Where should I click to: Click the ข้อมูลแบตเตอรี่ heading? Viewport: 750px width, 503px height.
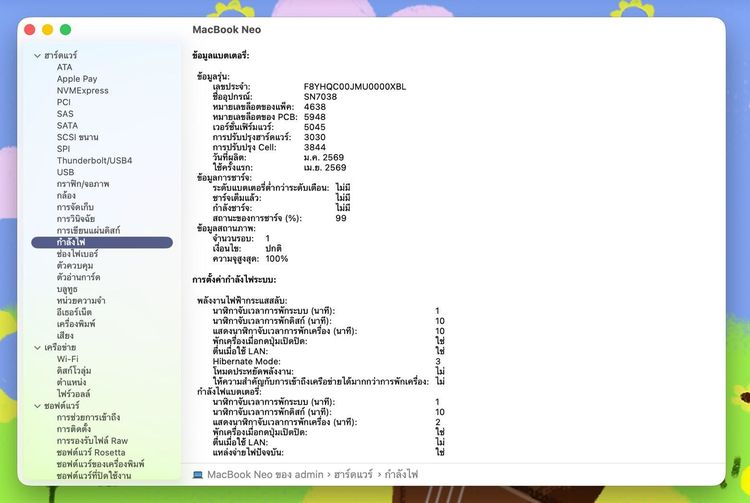(221, 55)
